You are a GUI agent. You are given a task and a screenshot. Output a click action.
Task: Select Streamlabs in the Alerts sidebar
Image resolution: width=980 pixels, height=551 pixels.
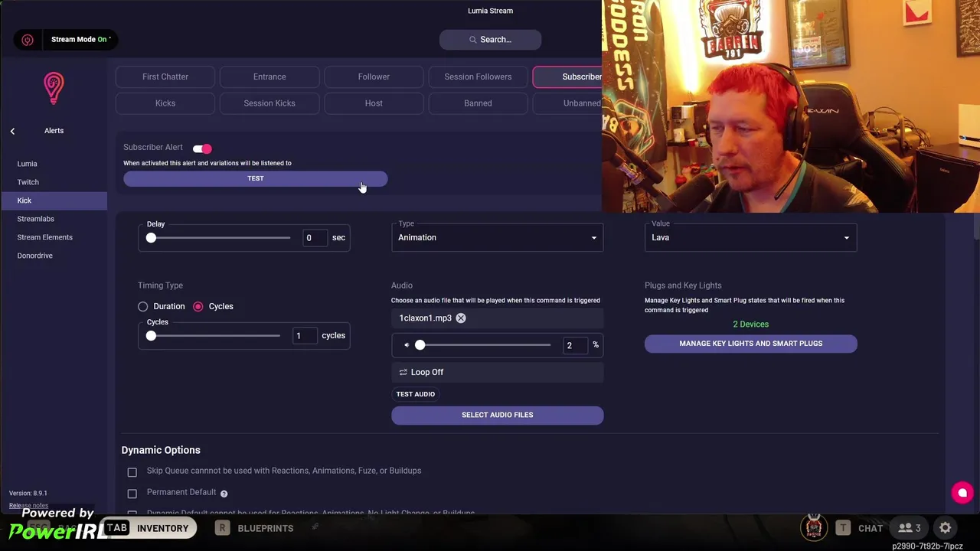pos(54,219)
